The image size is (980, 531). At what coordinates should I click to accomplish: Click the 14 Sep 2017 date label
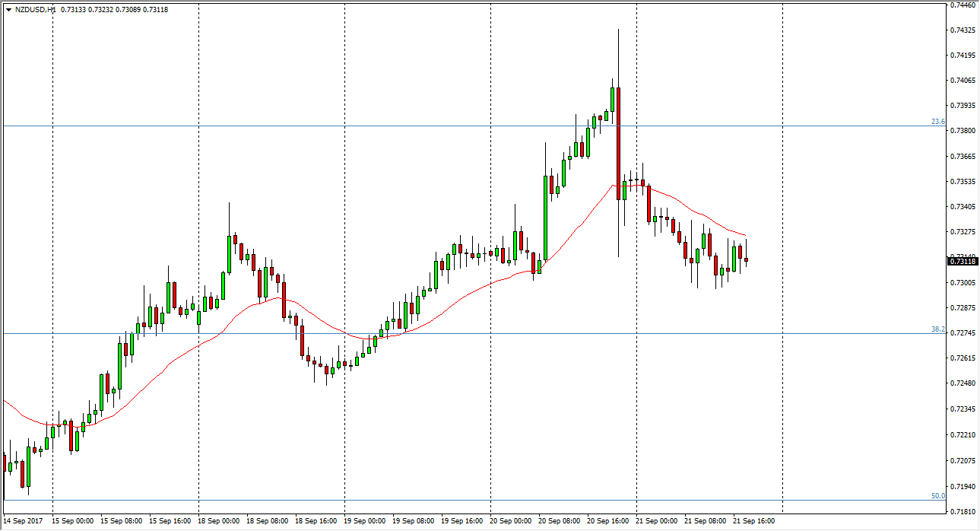pyautogui.click(x=24, y=521)
